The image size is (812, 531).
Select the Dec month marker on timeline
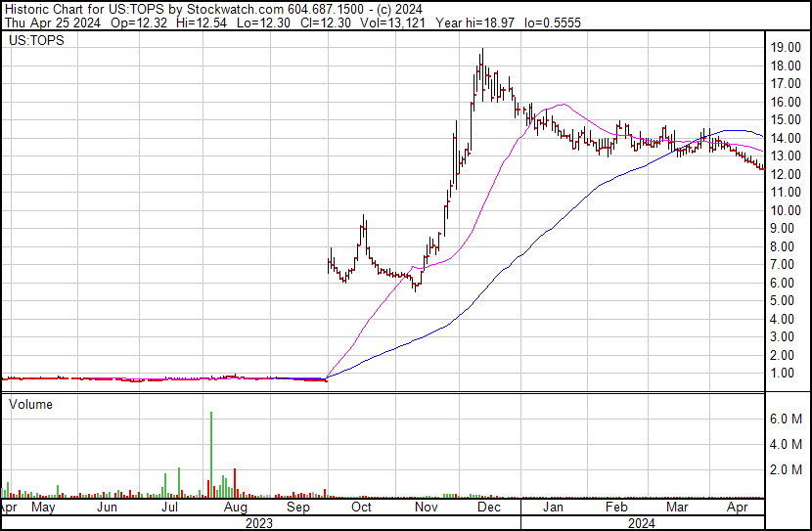(488, 508)
